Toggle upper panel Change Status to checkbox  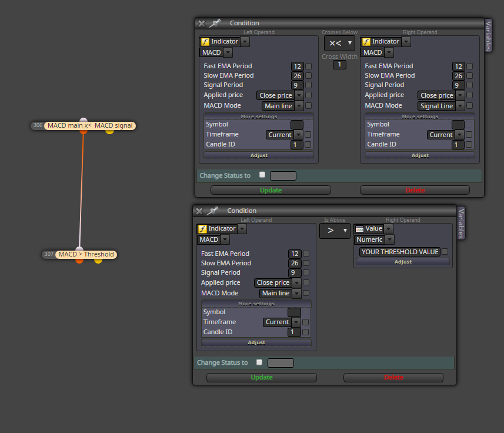pyautogui.click(x=262, y=175)
